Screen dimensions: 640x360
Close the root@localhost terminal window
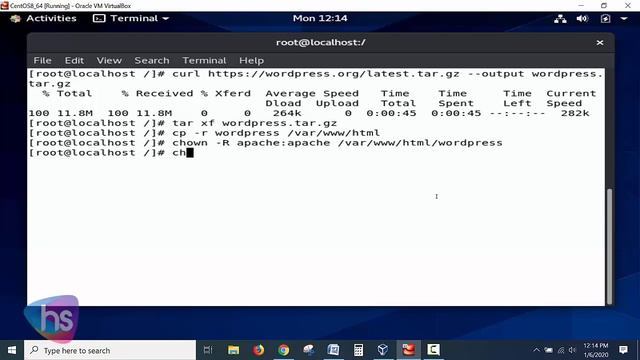click(600, 42)
